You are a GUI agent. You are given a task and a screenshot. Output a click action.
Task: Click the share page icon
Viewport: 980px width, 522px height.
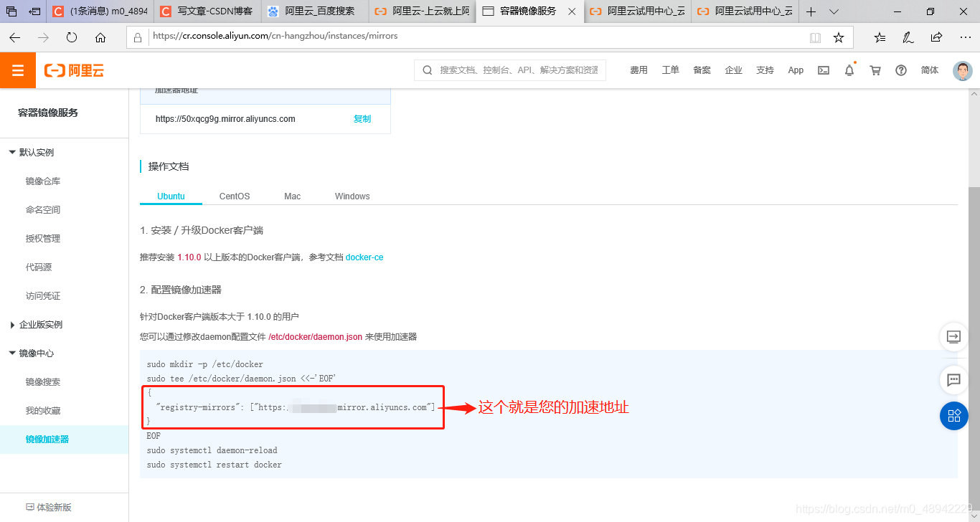click(936, 37)
